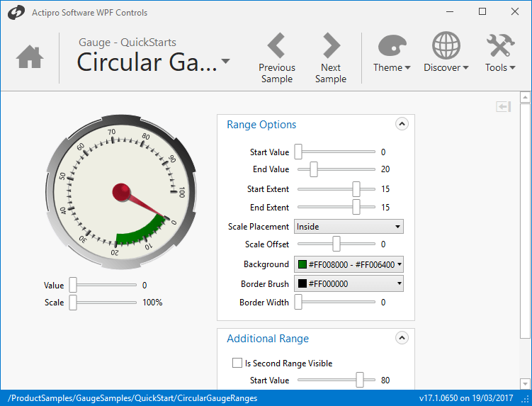
Task: Go to Next Sample
Action: click(x=331, y=58)
